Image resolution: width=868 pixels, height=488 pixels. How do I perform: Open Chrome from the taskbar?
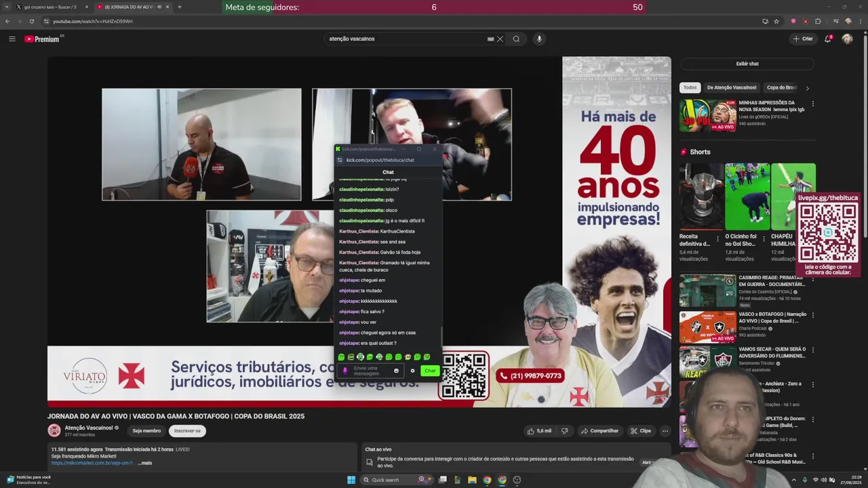point(487,480)
